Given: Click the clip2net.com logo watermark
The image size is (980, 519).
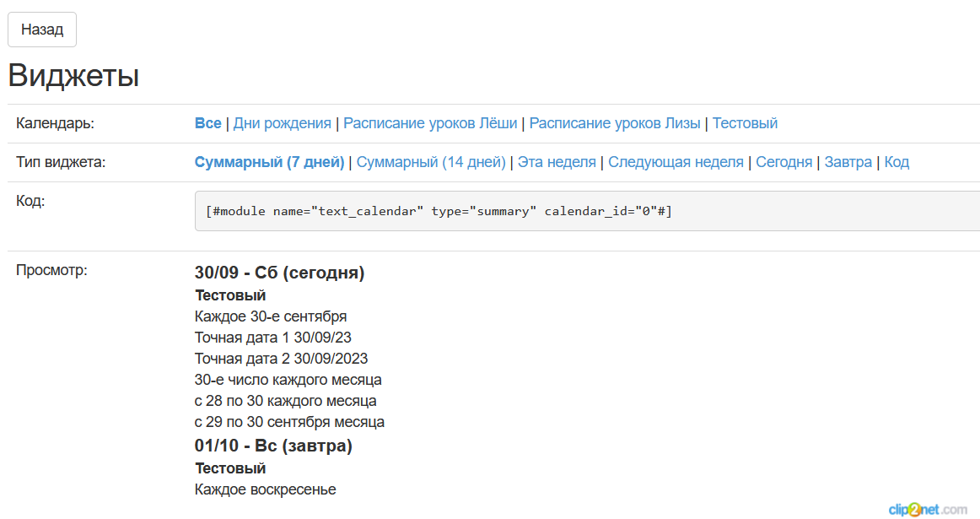Looking at the screenshot, I should (x=927, y=509).
